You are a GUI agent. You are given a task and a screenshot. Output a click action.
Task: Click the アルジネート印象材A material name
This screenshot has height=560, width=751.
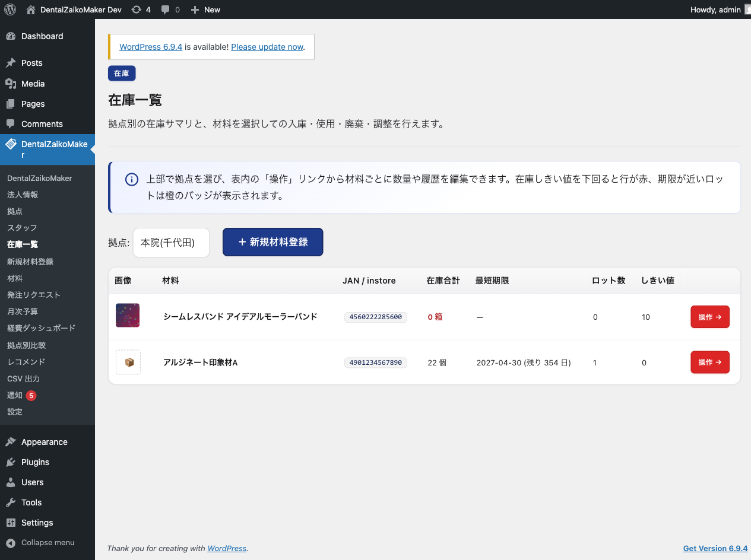pyautogui.click(x=201, y=362)
